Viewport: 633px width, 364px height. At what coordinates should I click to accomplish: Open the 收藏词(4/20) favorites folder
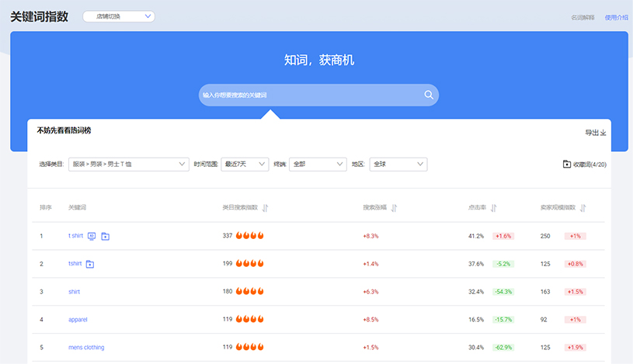(585, 165)
